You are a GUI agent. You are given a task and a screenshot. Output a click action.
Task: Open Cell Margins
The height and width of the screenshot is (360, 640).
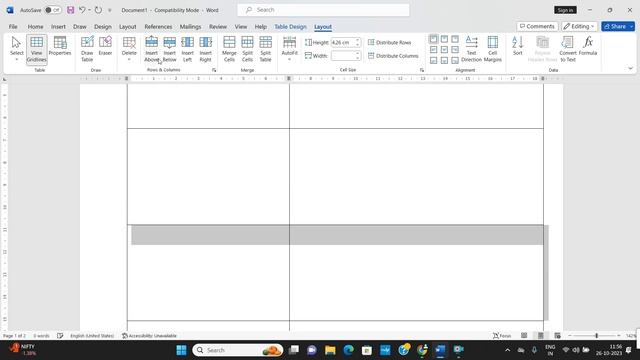(493, 49)
